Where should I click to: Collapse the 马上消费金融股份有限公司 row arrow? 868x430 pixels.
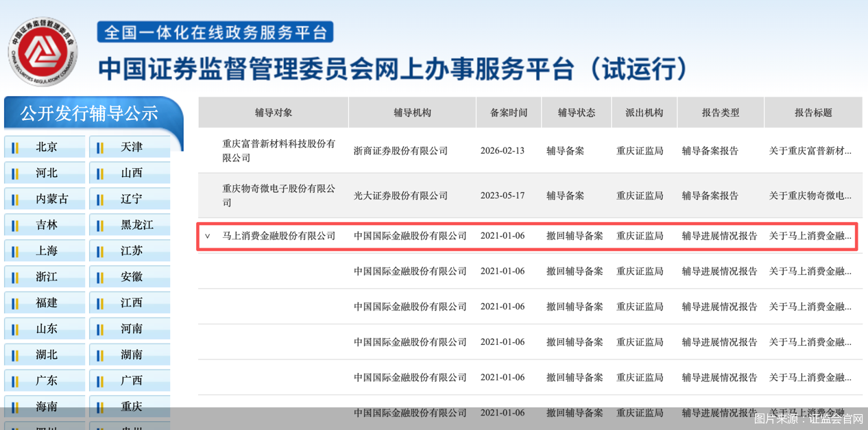pyautogui.click(x=208, y=236)
